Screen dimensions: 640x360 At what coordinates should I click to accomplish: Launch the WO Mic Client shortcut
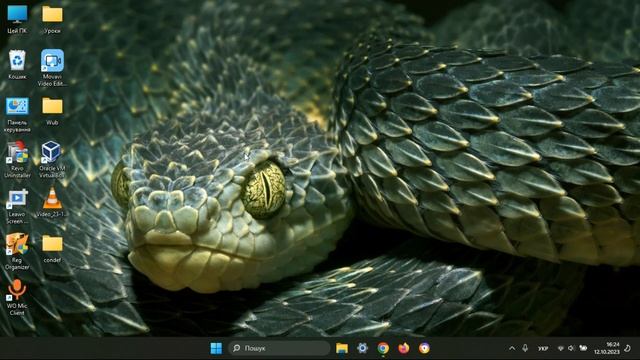pyautogui.click(x=17, y=297)
